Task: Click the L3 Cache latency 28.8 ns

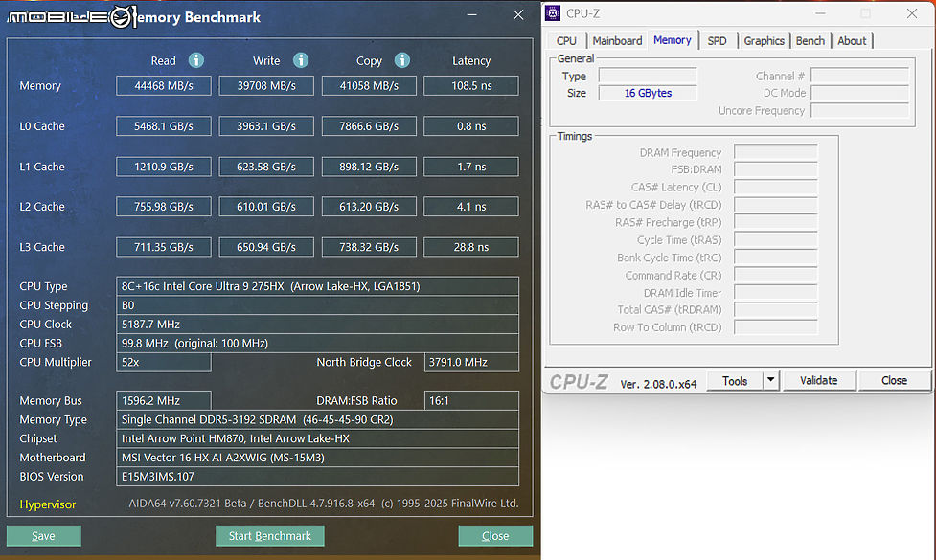Action: tap(471, 247)
